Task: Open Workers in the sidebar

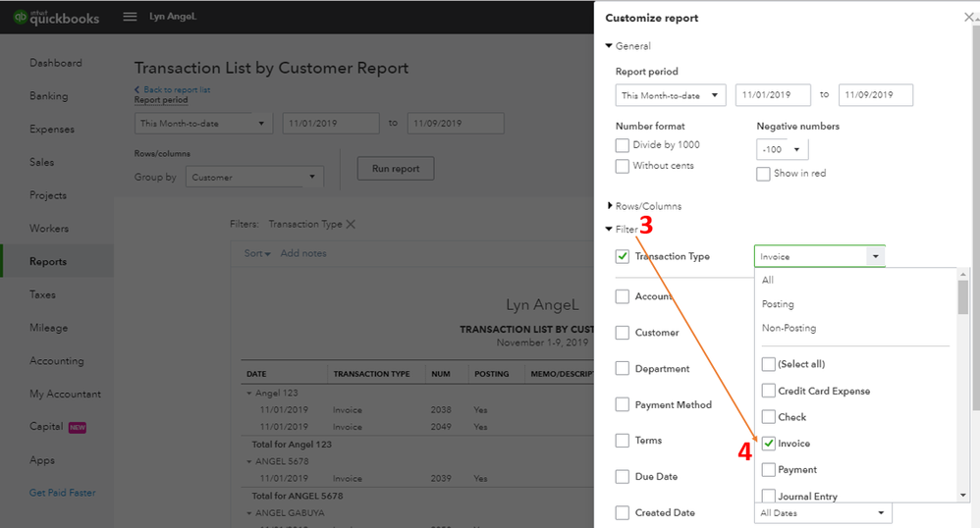Action: click(x=49, y=229)
